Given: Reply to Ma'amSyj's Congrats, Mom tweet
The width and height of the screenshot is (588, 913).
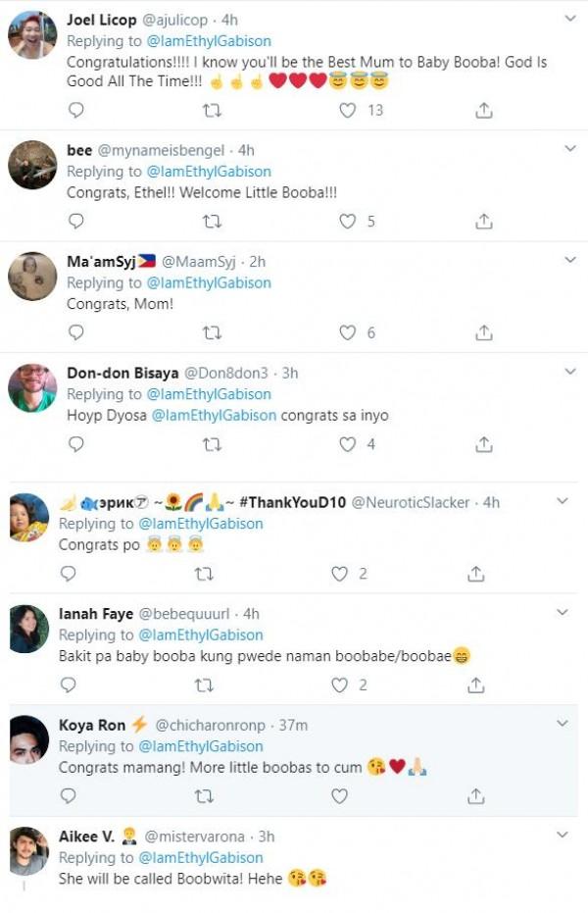Looking at the screenshot, I should (x=76, y=332).
